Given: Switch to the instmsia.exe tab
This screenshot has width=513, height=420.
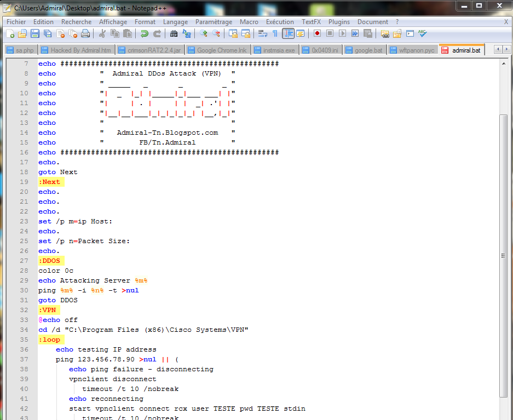Looking at the screenshot, I should (275, 50).
